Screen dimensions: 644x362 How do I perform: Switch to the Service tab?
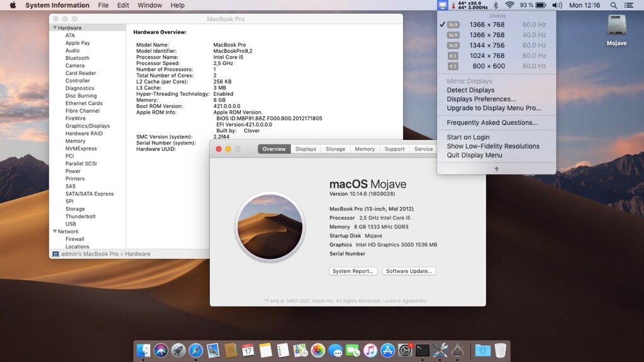coord(423,149)
